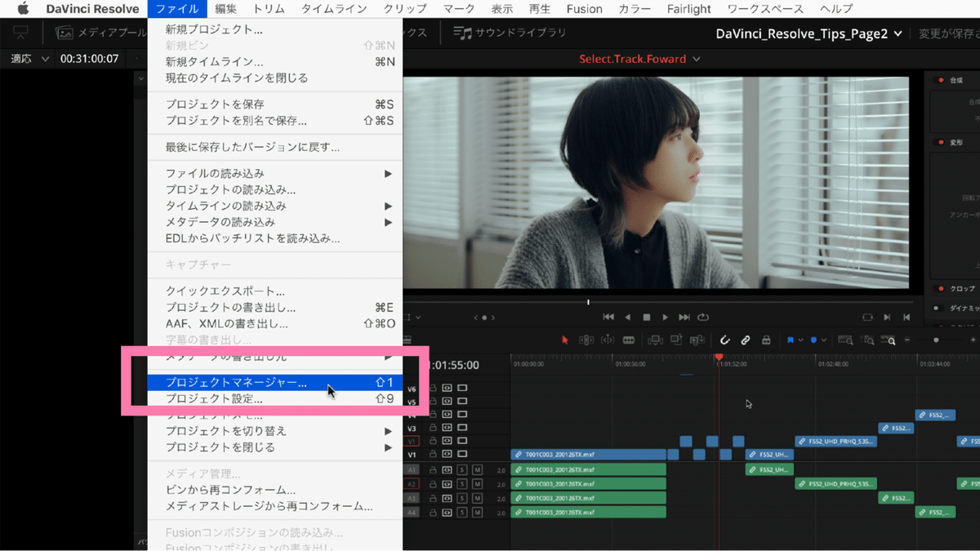Open the DaVinci_Resolve_Tips_Page2 project dropdown
This screenshot has height=551, width=980.
pyautogui.click(x=898, y=33)
